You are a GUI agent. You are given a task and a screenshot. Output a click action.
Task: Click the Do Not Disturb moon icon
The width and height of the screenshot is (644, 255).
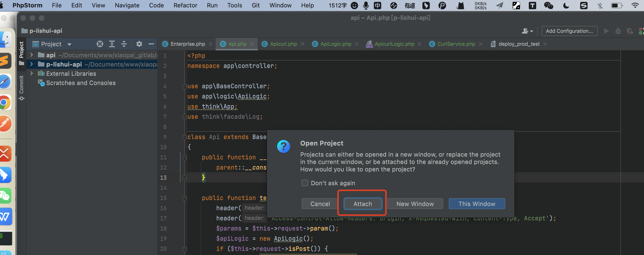(x=566, y=5)
